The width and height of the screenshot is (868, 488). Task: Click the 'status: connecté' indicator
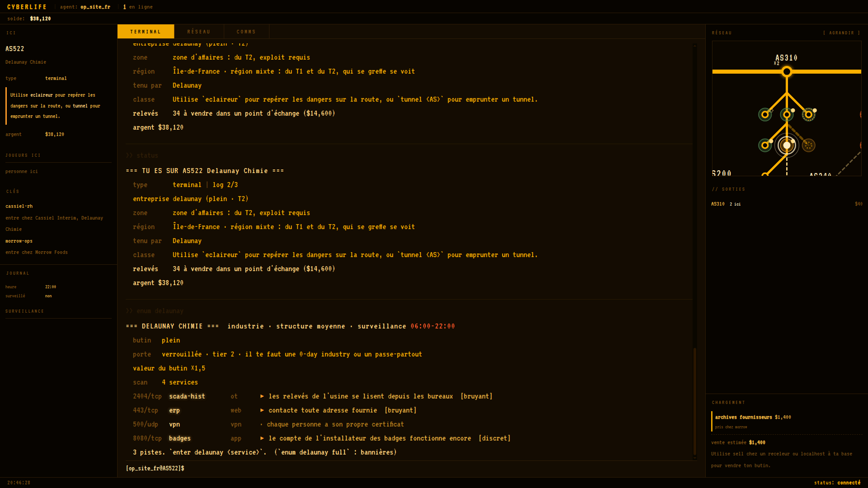(x=837, y=483)
